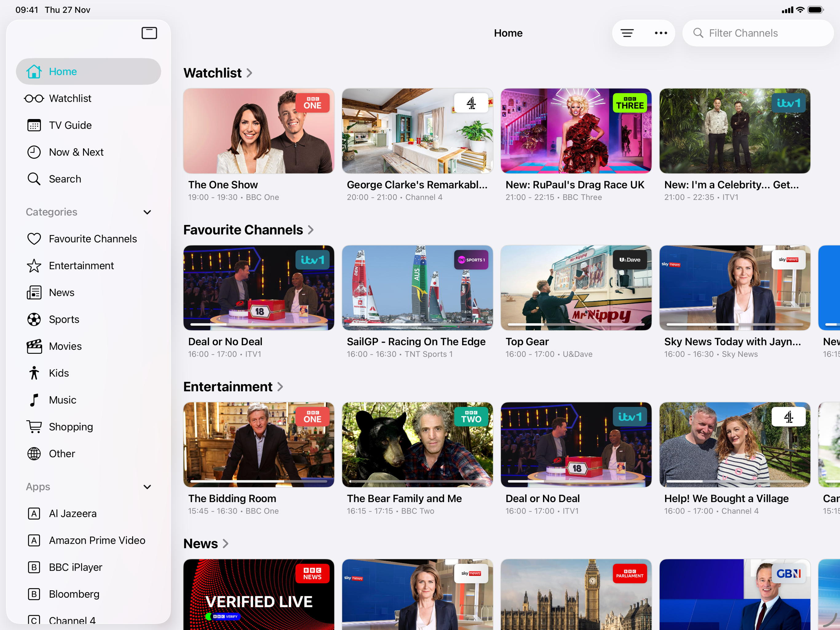Toggle the sidebar collapse icon
Viewport: 840px width, 630px height.
pos(149,33)
